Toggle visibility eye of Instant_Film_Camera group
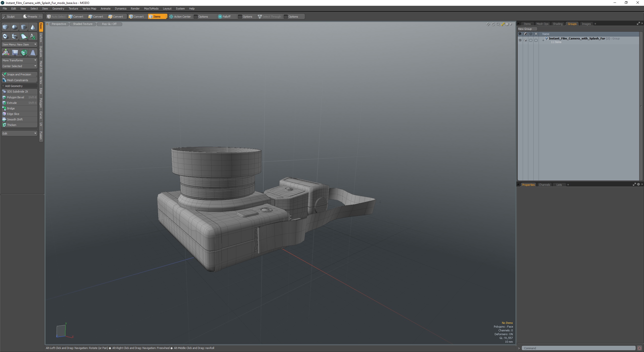This screenshot has width=644, height=352. [520, 40]
